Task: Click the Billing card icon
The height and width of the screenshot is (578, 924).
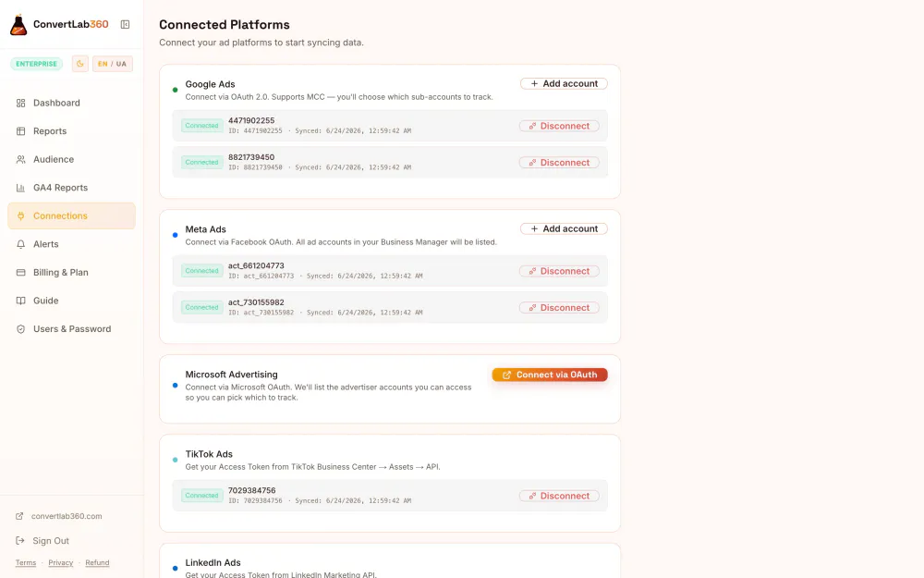Action: (20, 273)
